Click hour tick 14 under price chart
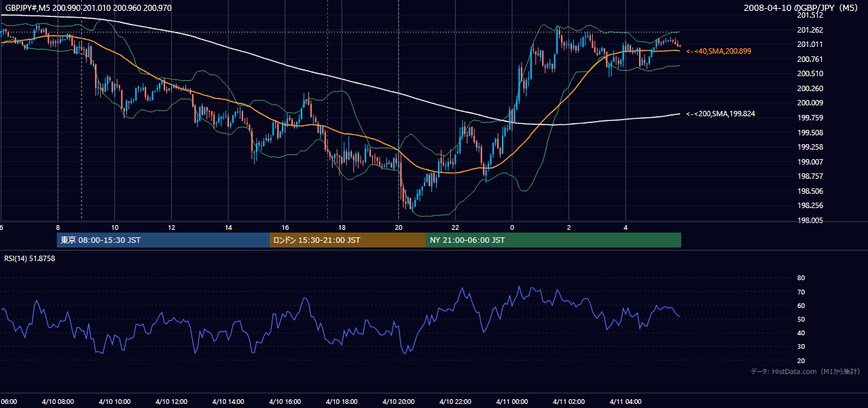 (228, 228)
